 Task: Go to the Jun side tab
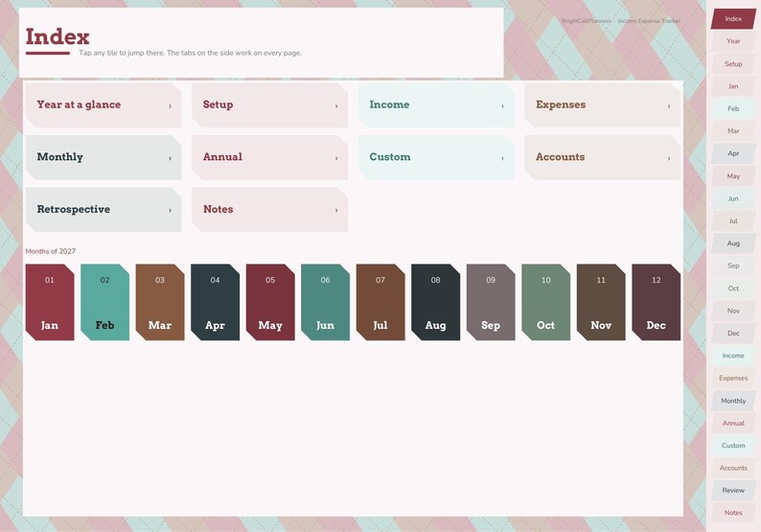733,198
